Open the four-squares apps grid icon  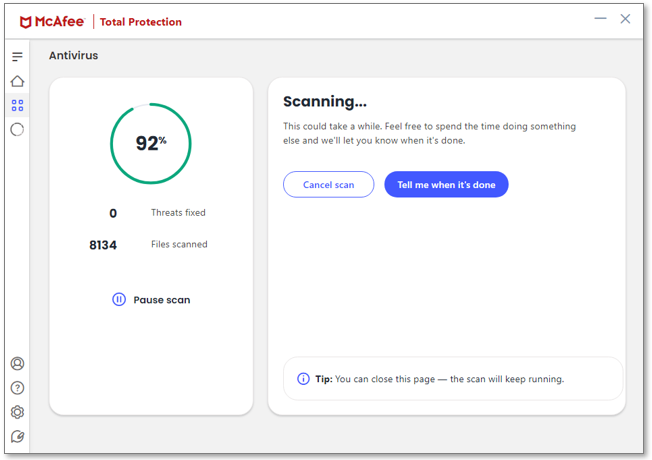(17, 105)
